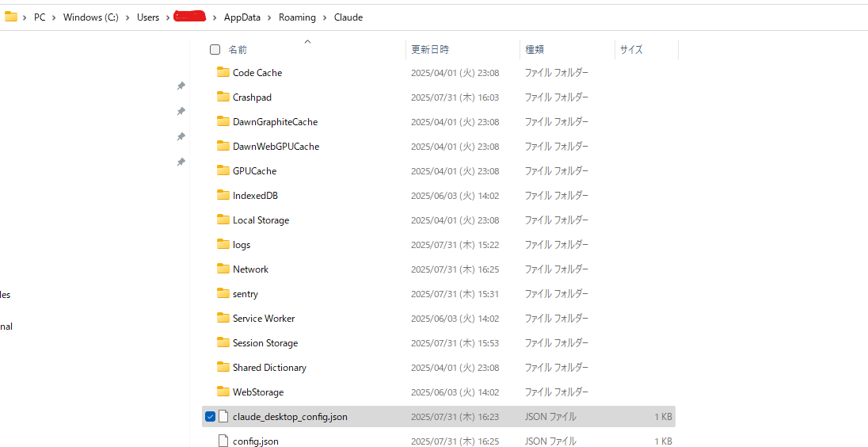Click the Crashpad date 2025/07/31 (木) 16:03
868x447 pixels.
pyautogui.click(x=455, y=97)
